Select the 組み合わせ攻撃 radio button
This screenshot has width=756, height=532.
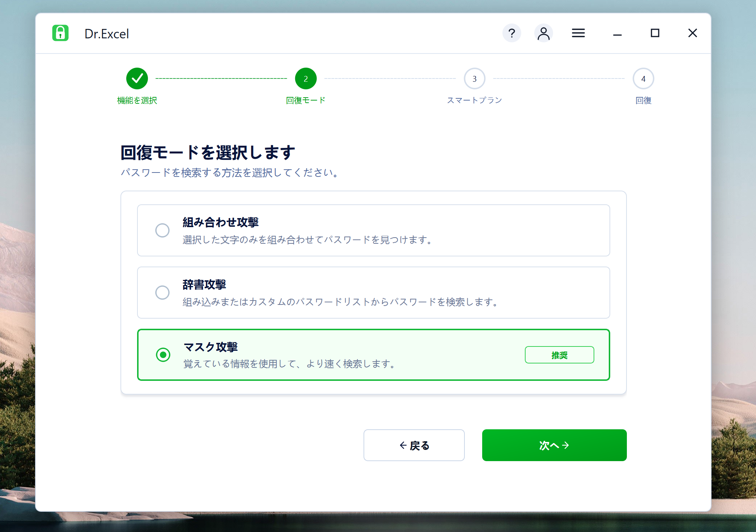pyautogui.click(x=162, y=230)
